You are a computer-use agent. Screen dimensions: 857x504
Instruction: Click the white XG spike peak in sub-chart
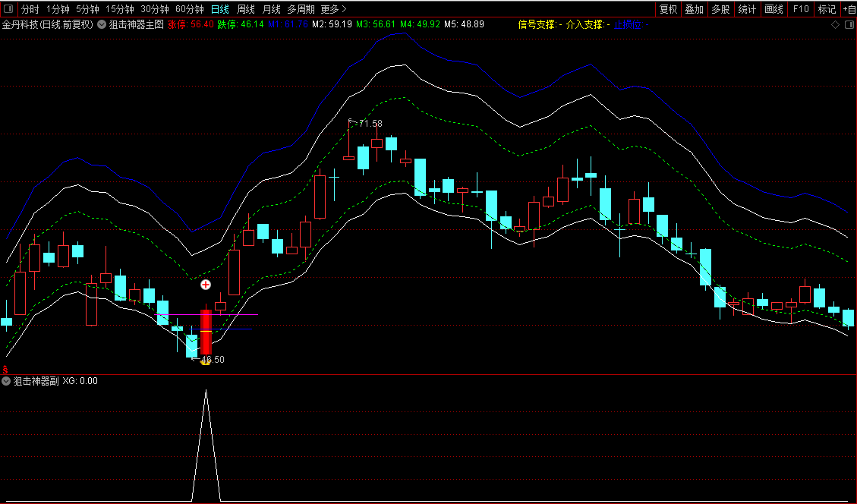point(206,391)
